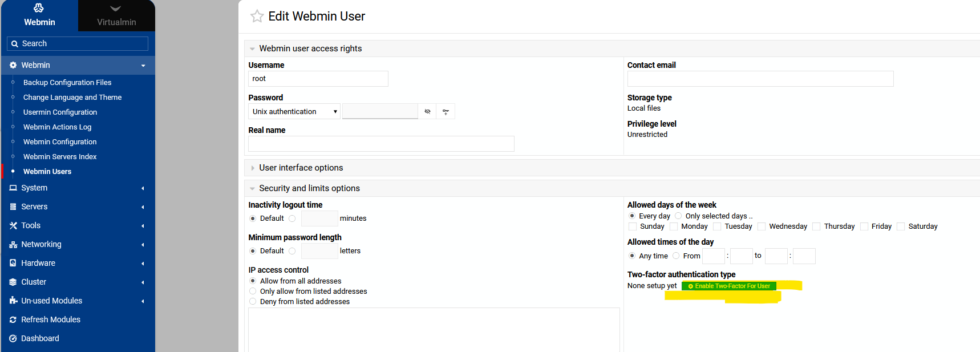Click the Refresh Modules icon
Image resolution: width=980 pixels, height=352 pixels.
tap(13, 319)
